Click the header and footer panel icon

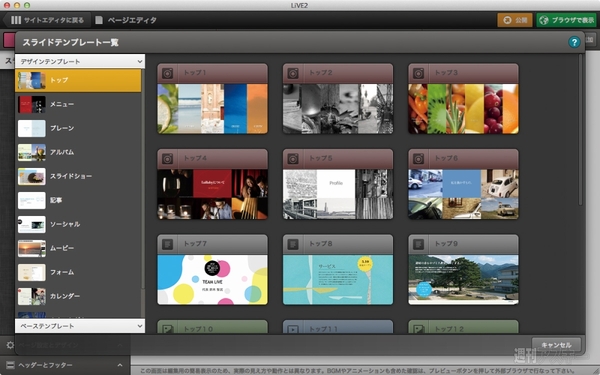pyautogui.click(x=10, y=365)
